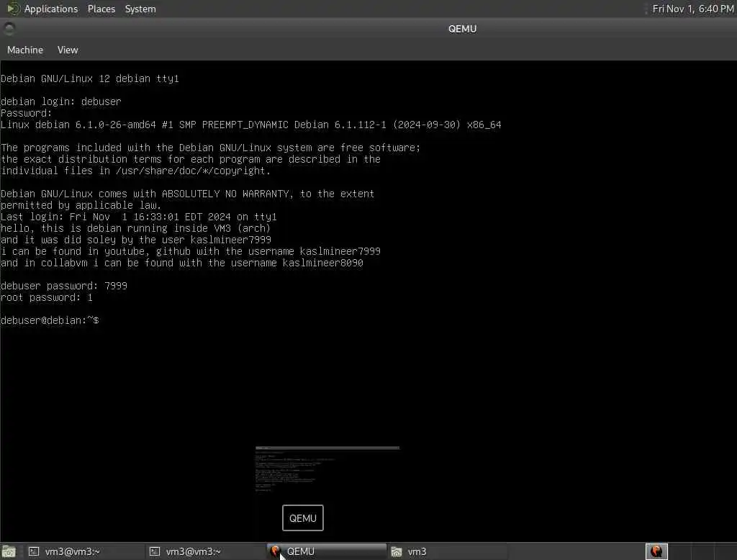
Task: Click the 'Debian GNU/Linux 12 debian tty1' line
Action: coord(90,78)
